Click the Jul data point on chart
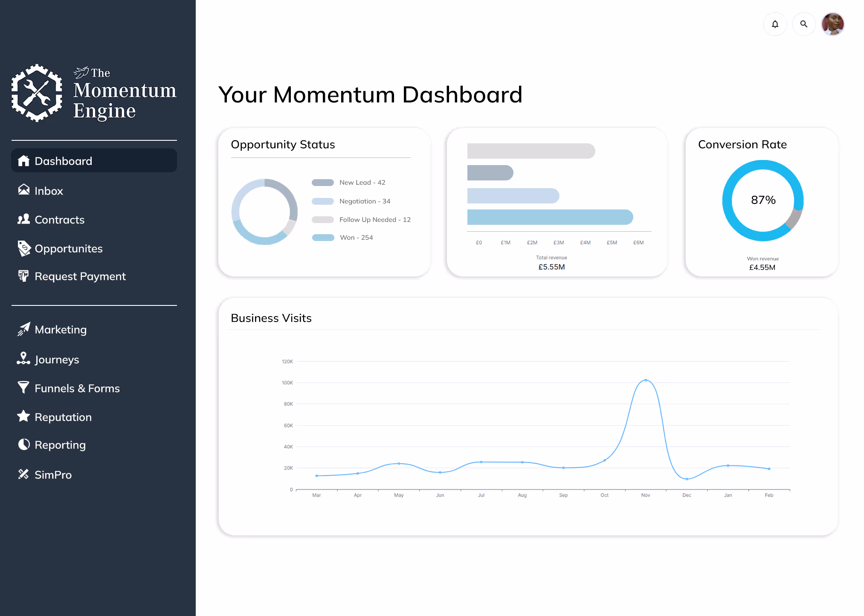864x616 pixels. (481, 462)
